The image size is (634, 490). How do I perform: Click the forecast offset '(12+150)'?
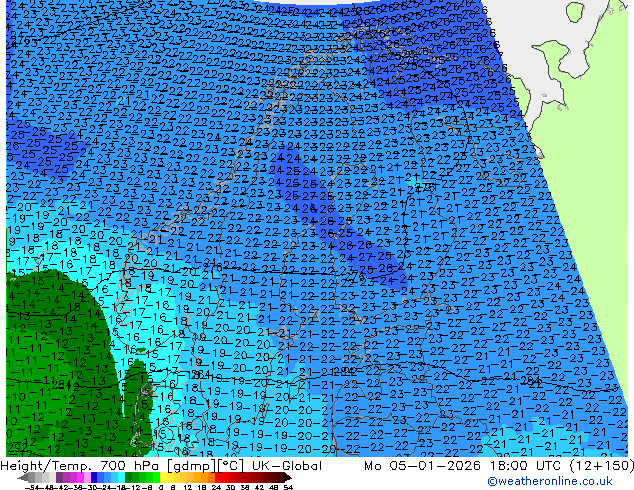click(x=602, y=466)
